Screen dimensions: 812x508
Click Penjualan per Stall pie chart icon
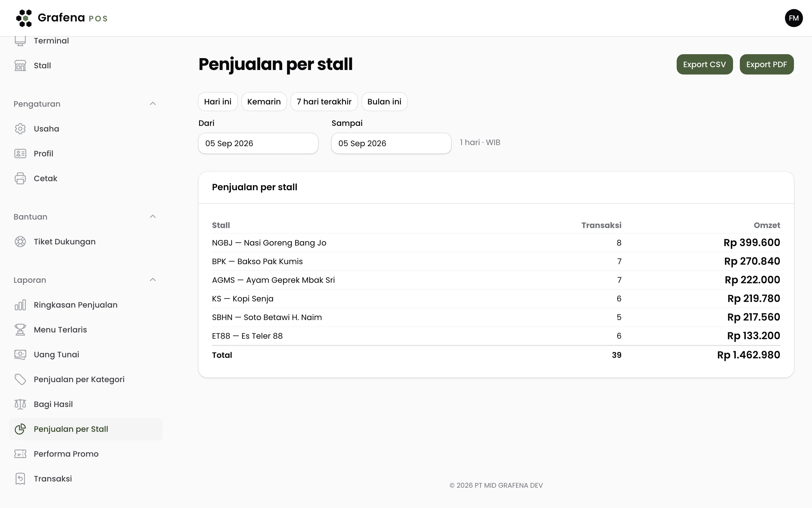pos(20,429)
